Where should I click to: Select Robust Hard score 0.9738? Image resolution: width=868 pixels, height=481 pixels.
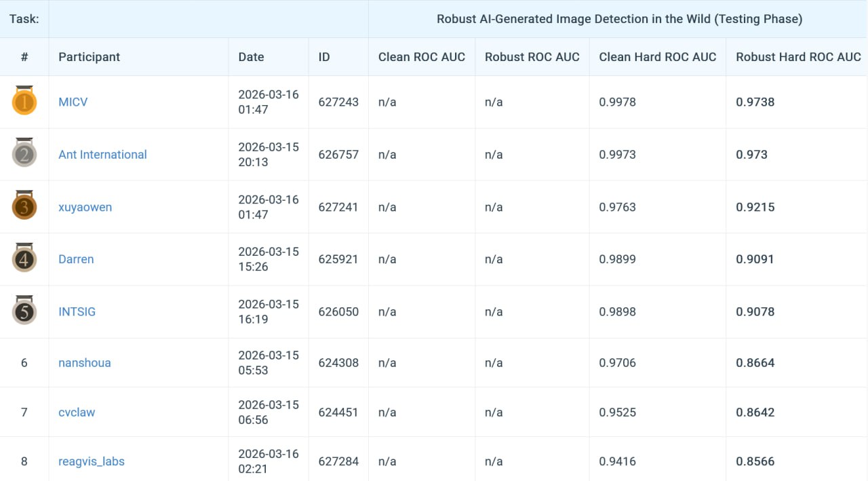point(755,102)
